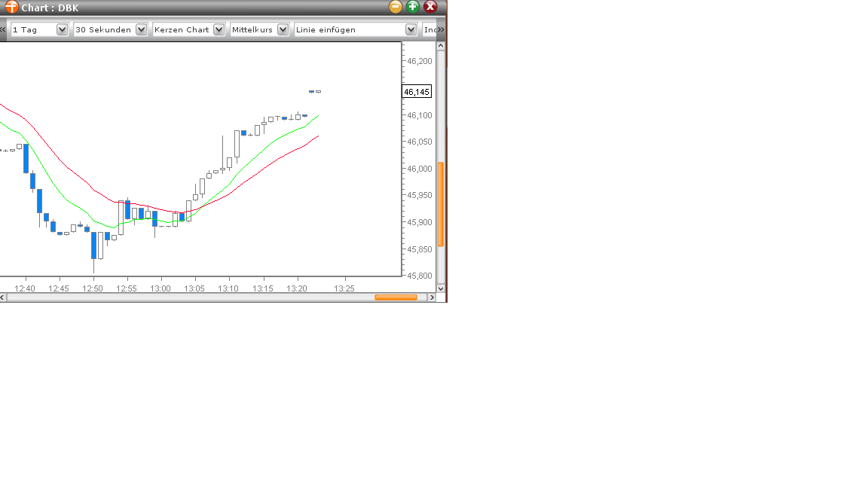
Task: Click the 13:20 time axis label
Action: (297, 288)
